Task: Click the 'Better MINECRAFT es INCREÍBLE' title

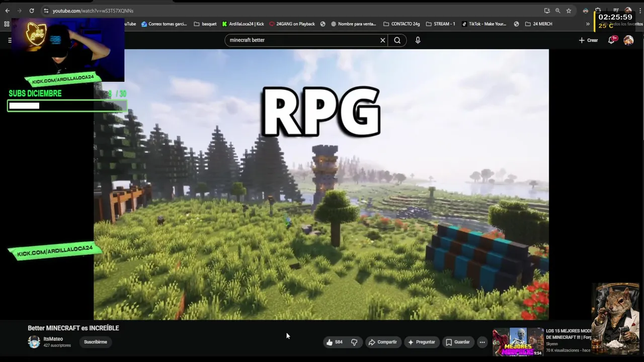Action: 73,328
